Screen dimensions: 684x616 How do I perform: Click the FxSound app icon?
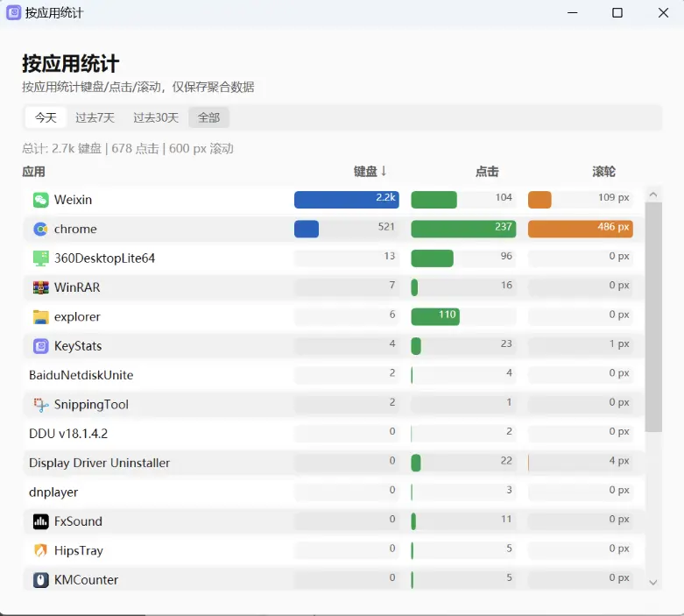coord(40,521)
